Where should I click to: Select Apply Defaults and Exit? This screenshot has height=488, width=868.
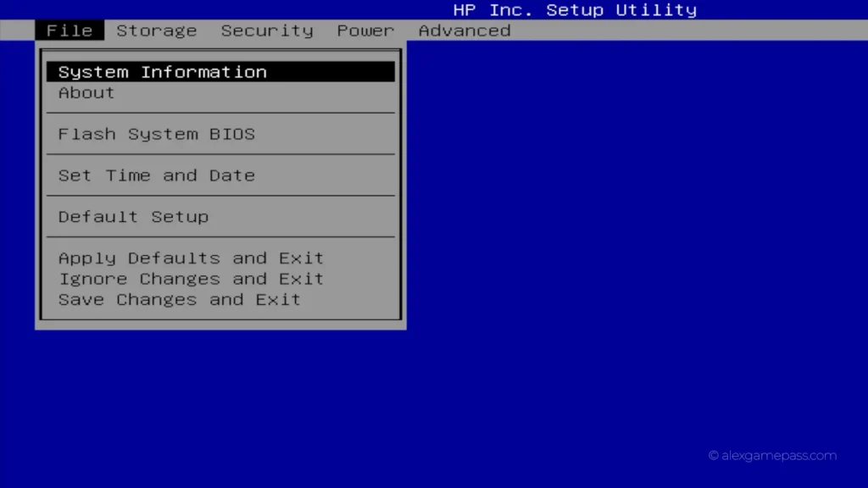click(x=191, y=258)
